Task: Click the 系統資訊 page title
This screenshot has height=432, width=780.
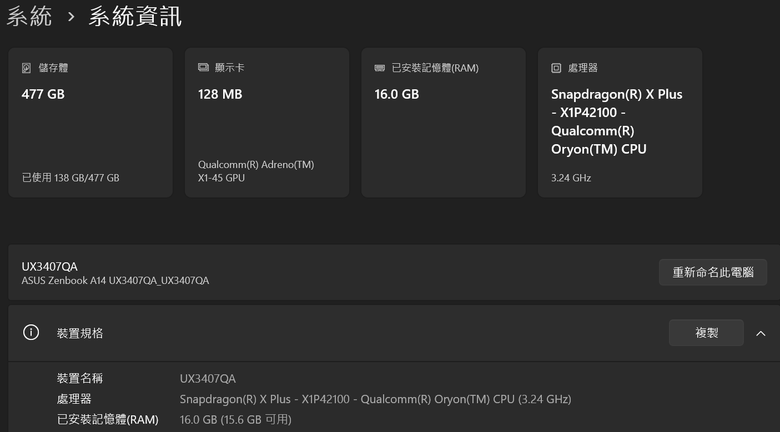Action: pyautogui.click(x=135, y=16)
